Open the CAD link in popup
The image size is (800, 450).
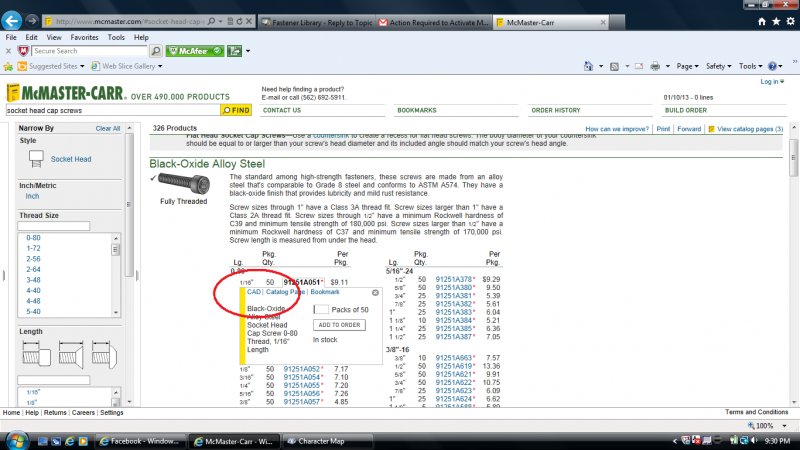point(254,292)
